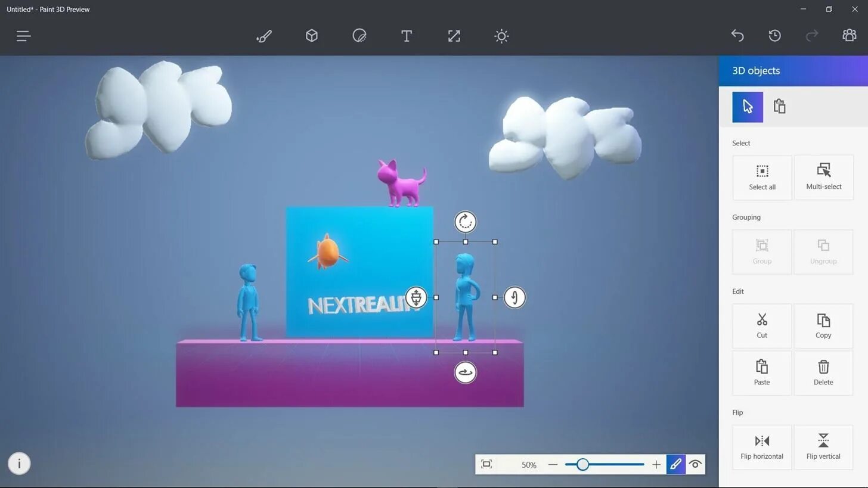Click the Paste button under Edit
The width and height of the screenshot is (868, 488).
click(x=762, y=373)
